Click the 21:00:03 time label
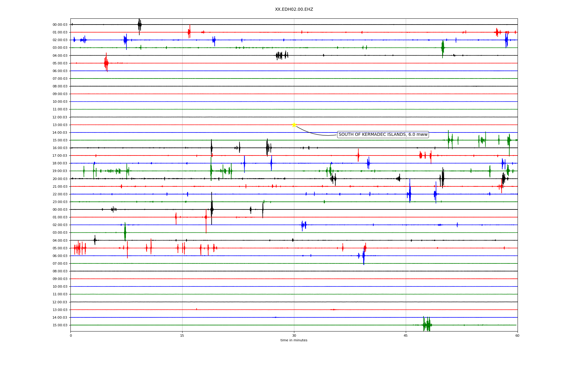Image resolution: width=588 pixels, height=368 pixels. (x=60, y=187)
